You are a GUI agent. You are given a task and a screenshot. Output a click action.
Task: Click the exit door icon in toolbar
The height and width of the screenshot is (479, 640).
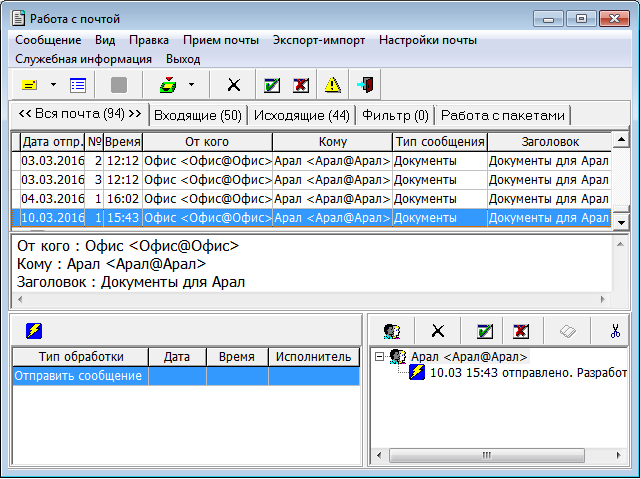tap(366, 85)
